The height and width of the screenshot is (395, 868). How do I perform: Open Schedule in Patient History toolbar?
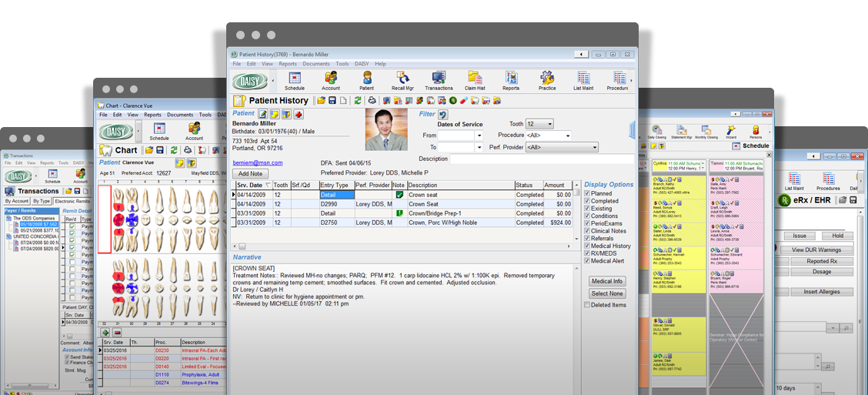(x=295, y=81)
